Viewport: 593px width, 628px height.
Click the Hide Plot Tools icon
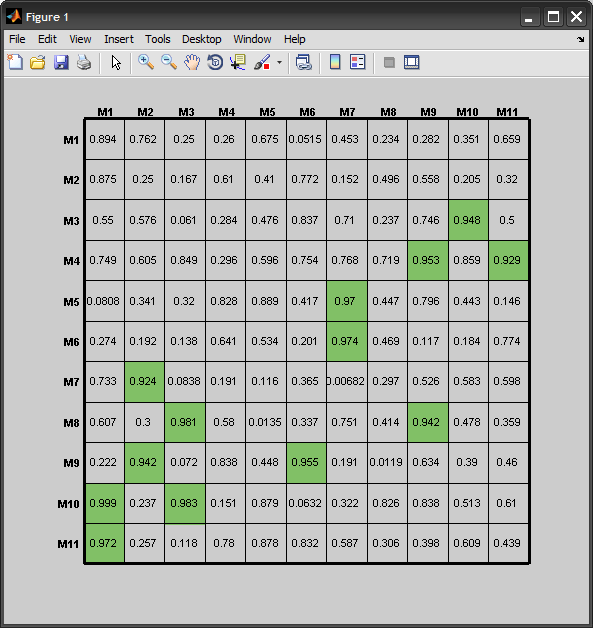[389, 62]
